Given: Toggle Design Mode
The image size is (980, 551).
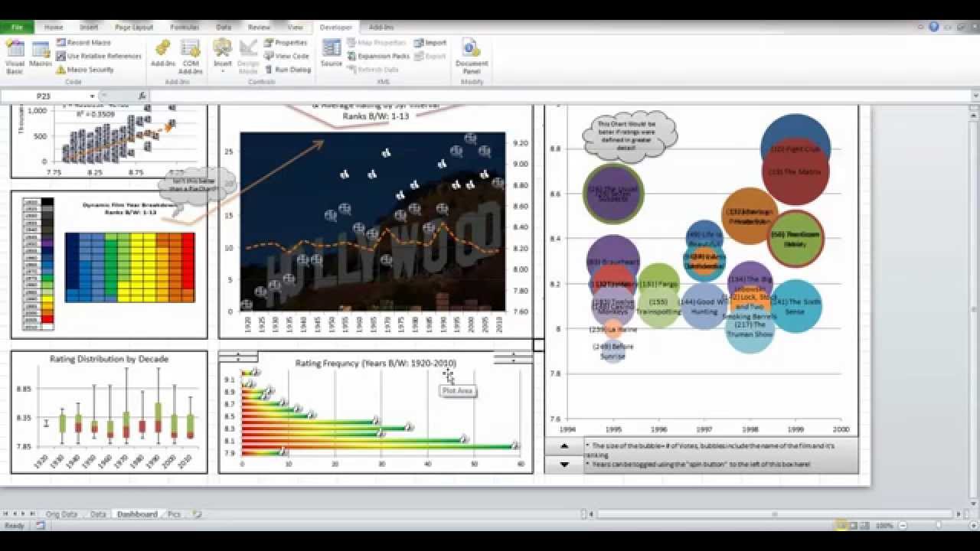Looking at the screenshot, I should [248, 57].
